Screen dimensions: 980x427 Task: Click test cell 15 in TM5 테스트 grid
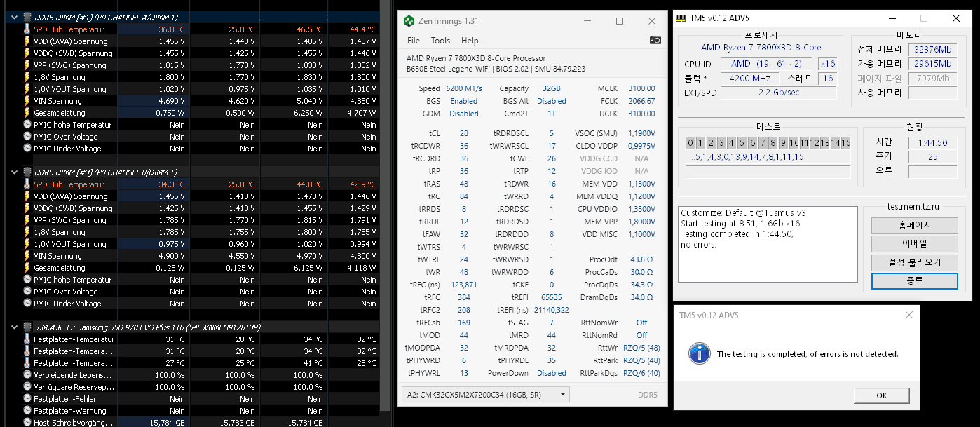point(846,143)
